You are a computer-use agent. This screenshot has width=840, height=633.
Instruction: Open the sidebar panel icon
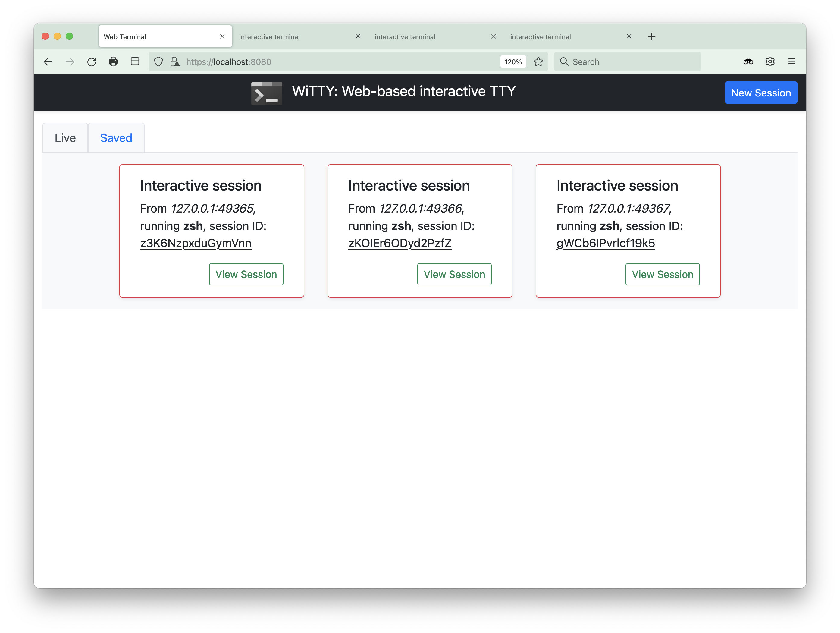135,62
